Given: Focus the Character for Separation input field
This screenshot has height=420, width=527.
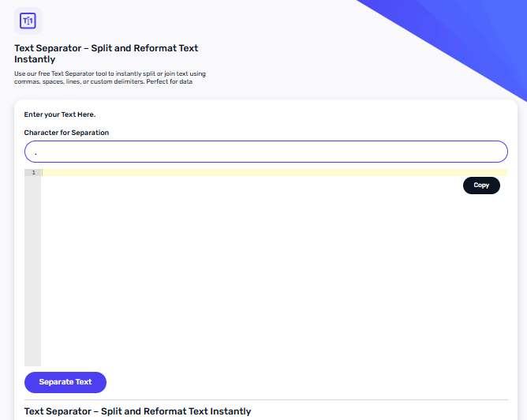Looking at the screenshot, I should point(266,152).
